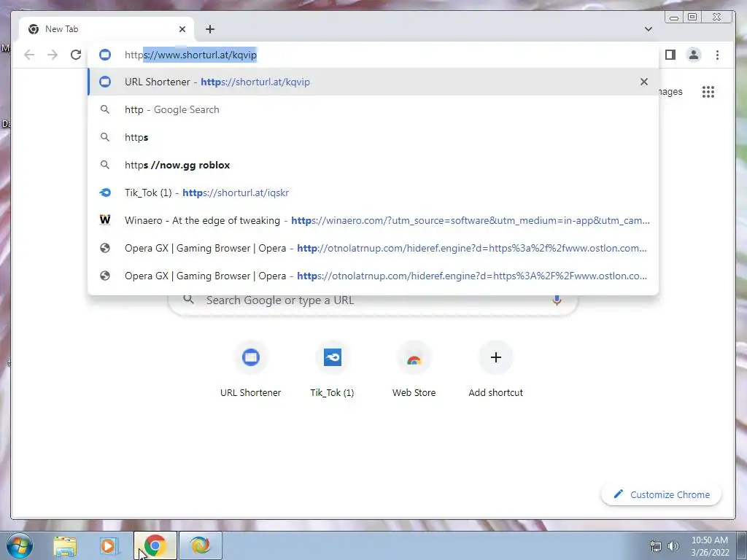
Task: Click the voice search microphone
Action: [557, 300]
